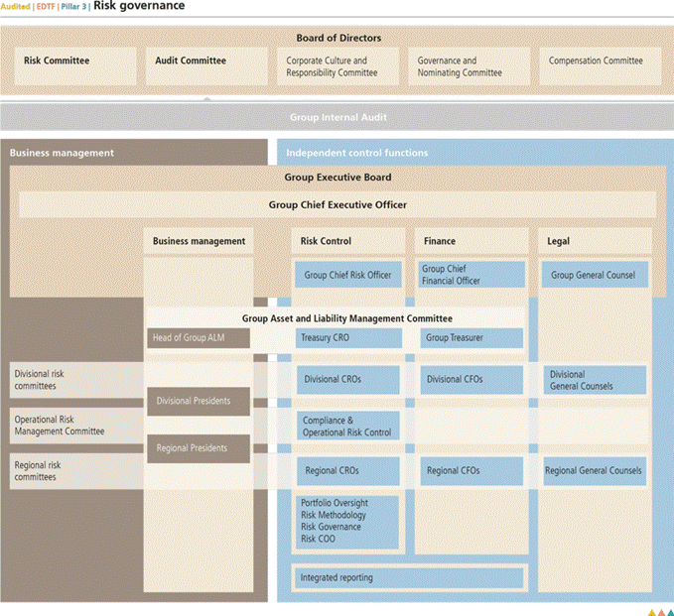Viewport: 674px width, 616px height.
Task: Select the Integrated reporting bar
Action: pos(408,577)
